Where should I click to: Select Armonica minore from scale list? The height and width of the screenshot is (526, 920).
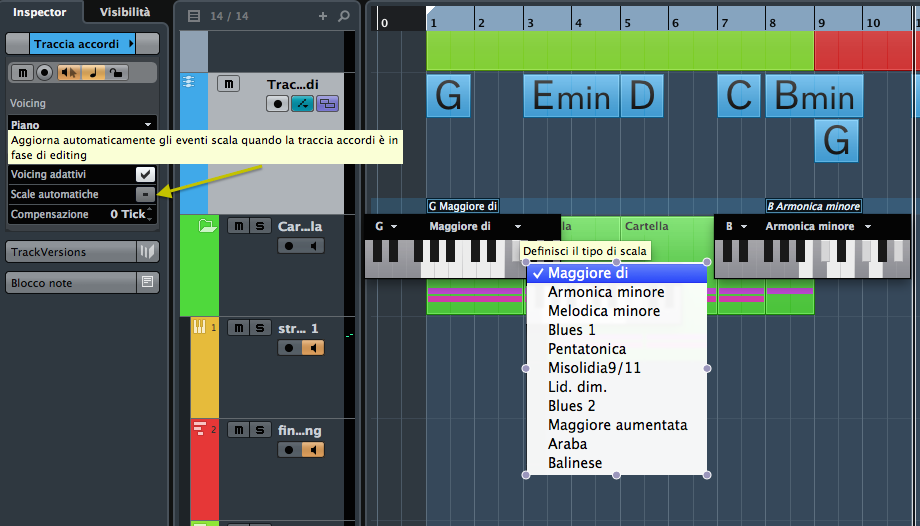point(617,292)
